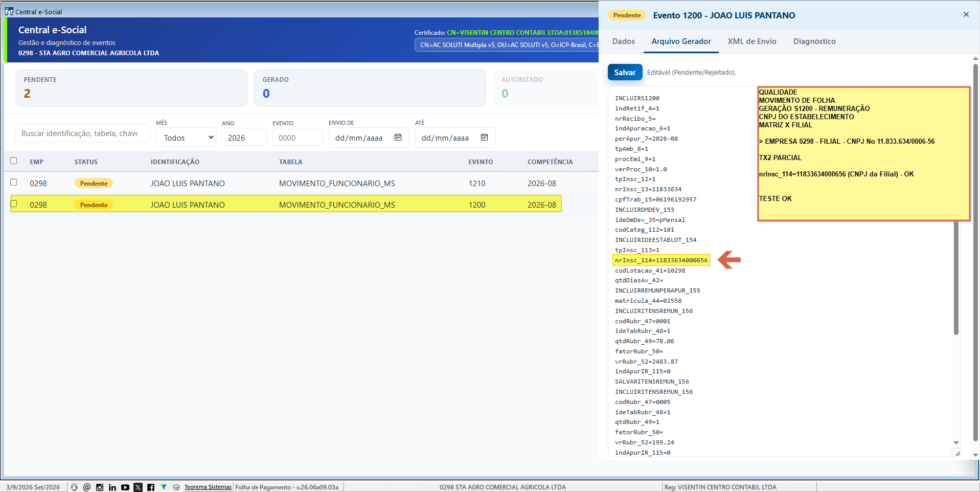Open the Mês dropdown showing Todos

[186, 138]
